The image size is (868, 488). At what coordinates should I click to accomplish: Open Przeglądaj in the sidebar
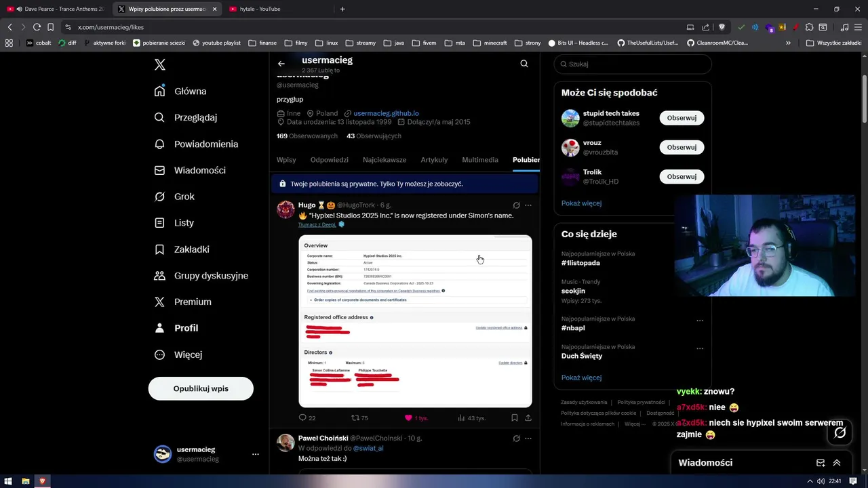[186, 117]
